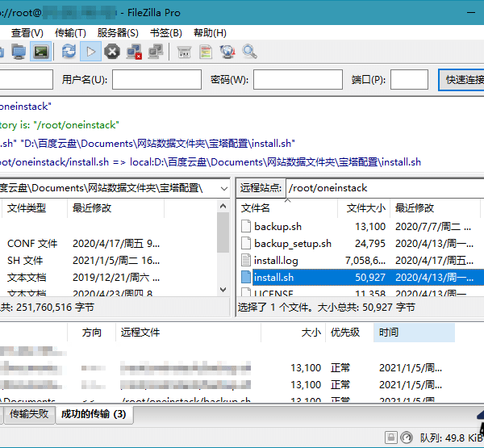
Task: Open the 书签(B) menu
Action: [165, 33]
